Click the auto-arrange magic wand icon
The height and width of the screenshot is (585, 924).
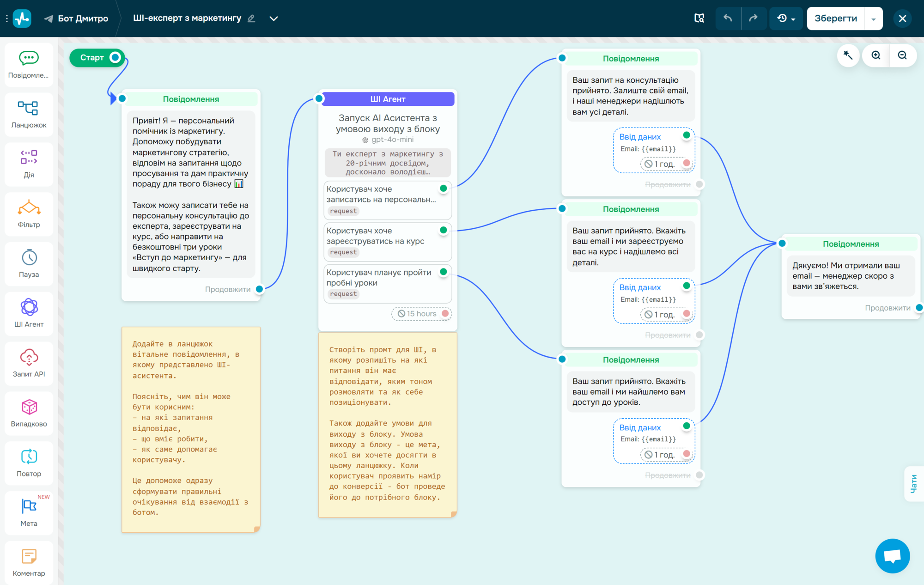coord(848,55)
